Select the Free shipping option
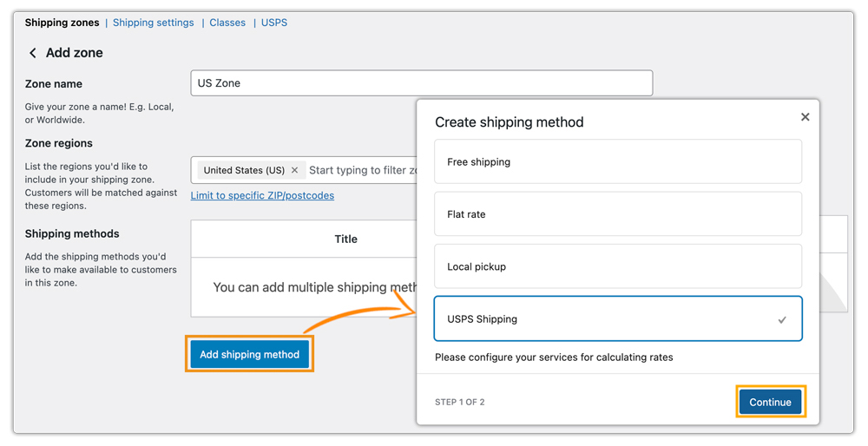The height and width of the screenshot is (446, 868). (618, 161)
